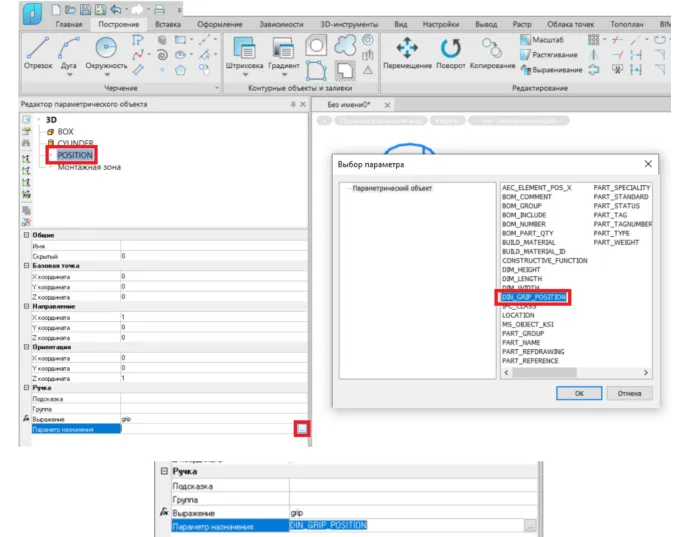The height and width of the screenshot is (537, 688).
Task: Collapse the Ручка group in upper panel
Action: (x=26, y=388)
